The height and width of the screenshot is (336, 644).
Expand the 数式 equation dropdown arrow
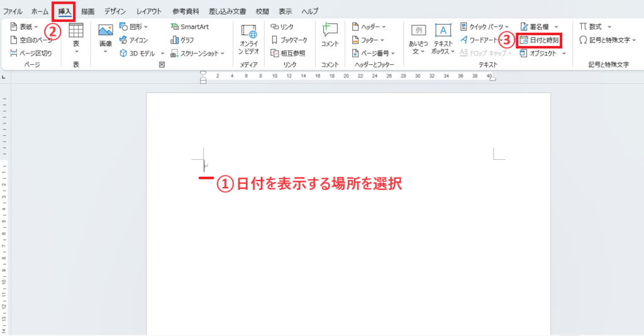click(609, 26)
